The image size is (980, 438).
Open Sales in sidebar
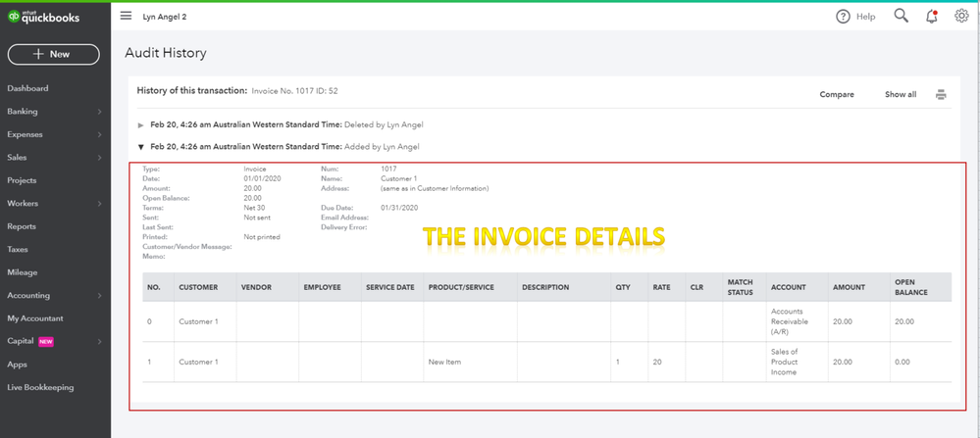tap(17, 158)
